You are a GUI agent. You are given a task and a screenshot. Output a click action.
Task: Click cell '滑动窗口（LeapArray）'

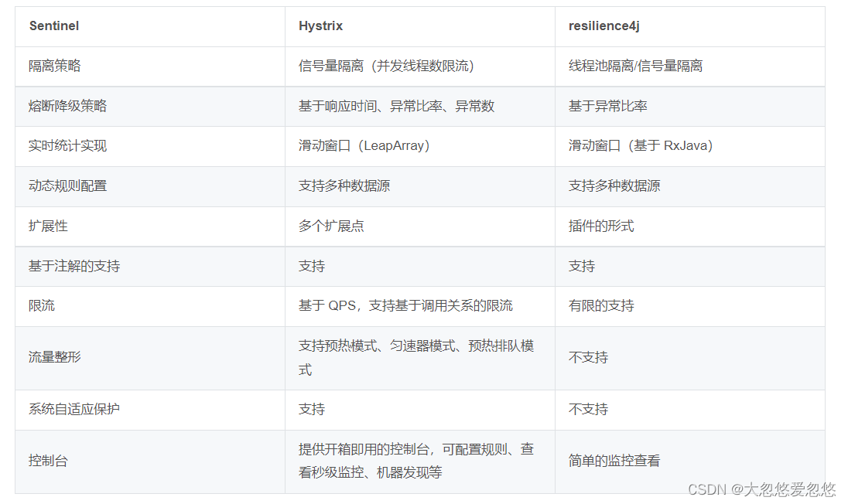click(x=364, y=146)
